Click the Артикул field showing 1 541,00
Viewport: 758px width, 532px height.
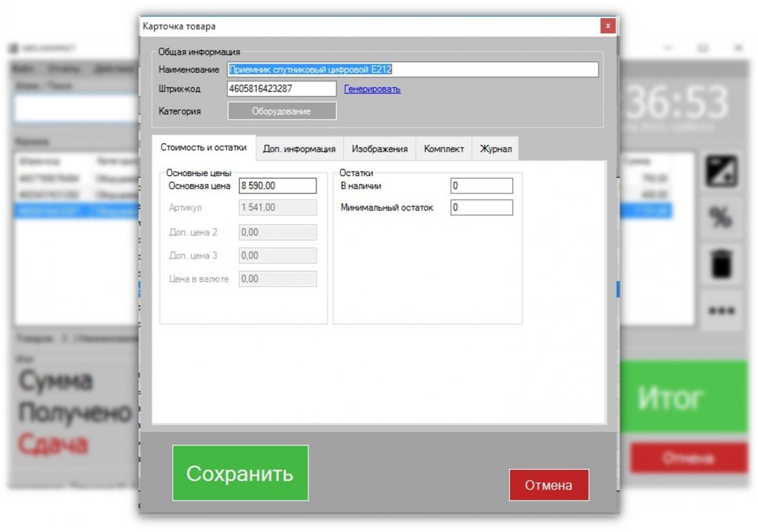278,208
